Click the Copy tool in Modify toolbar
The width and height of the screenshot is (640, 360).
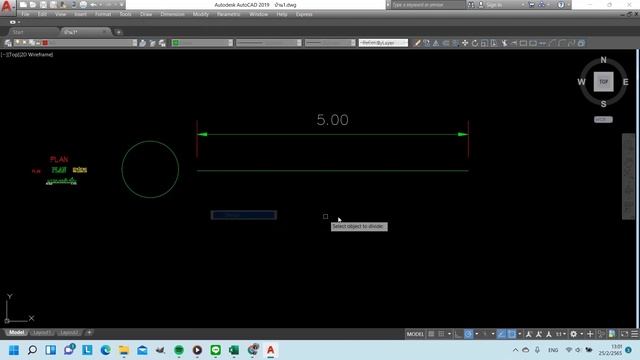(427, 43)
